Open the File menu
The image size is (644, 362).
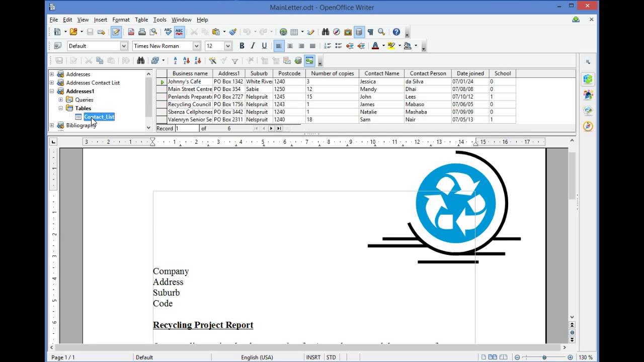point(53,20)
